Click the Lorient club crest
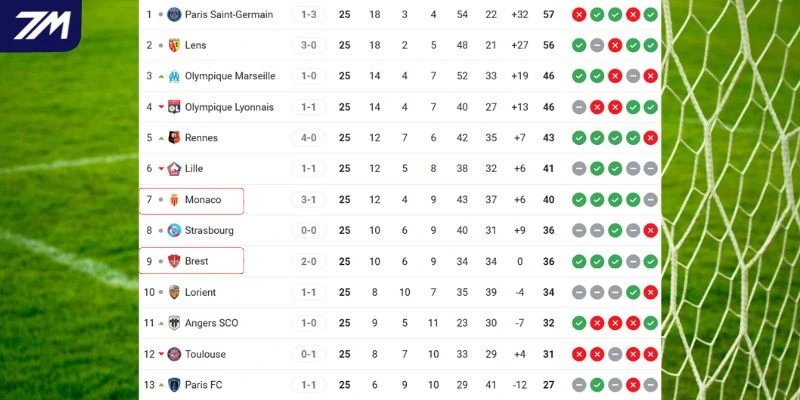The image size is (800, 400). click(x=174, y=293)
